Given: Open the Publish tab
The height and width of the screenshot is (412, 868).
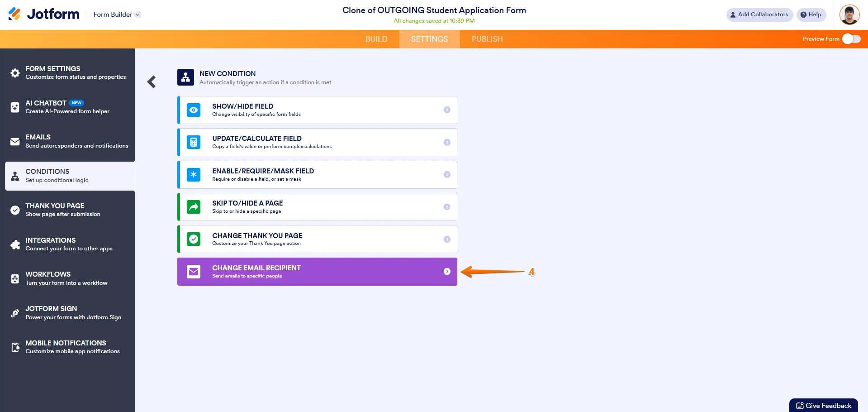Looking at the screenshot, I should click(487, 39).
